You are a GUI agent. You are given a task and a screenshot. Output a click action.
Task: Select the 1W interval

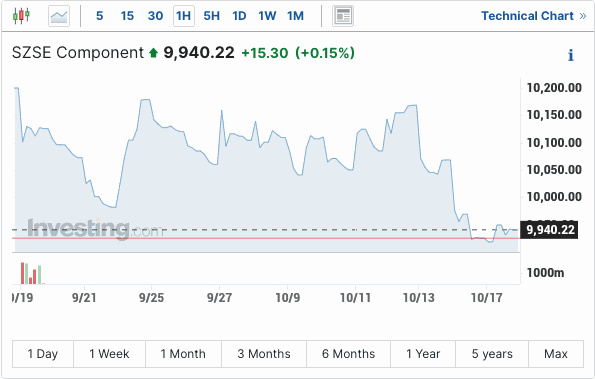tap(267, 16)
